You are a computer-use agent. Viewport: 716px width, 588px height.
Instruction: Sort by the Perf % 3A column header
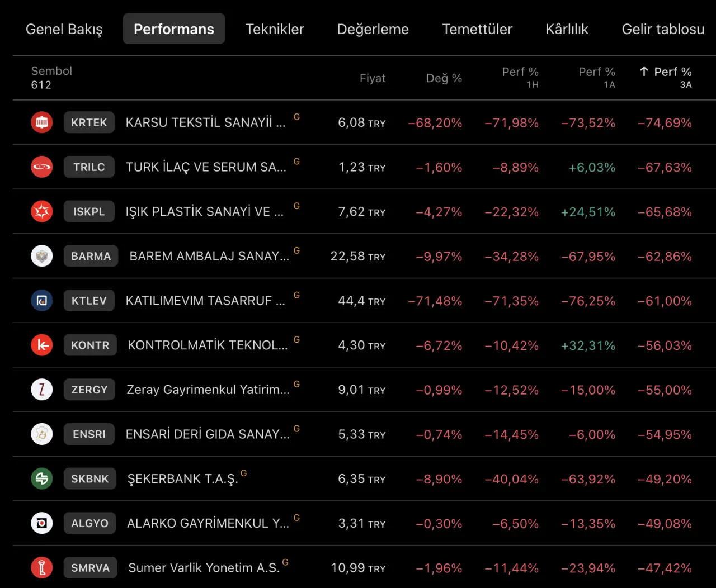pos(666,78)
